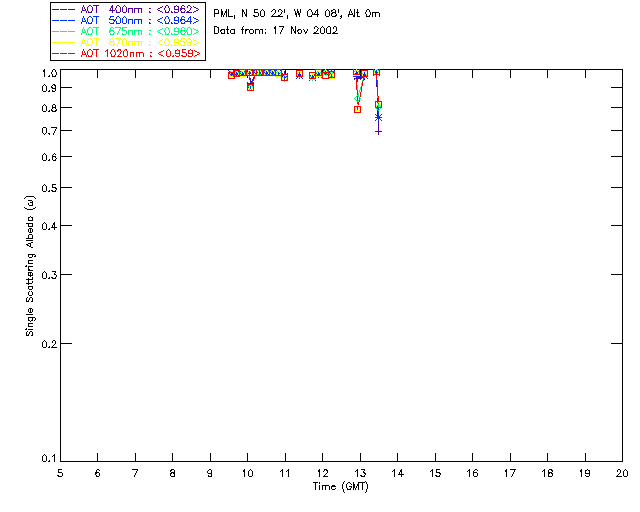The width and height of the screenshot is (640, 512).
Task: Click hour 9 on the time axis
Action: click(210, 473)
